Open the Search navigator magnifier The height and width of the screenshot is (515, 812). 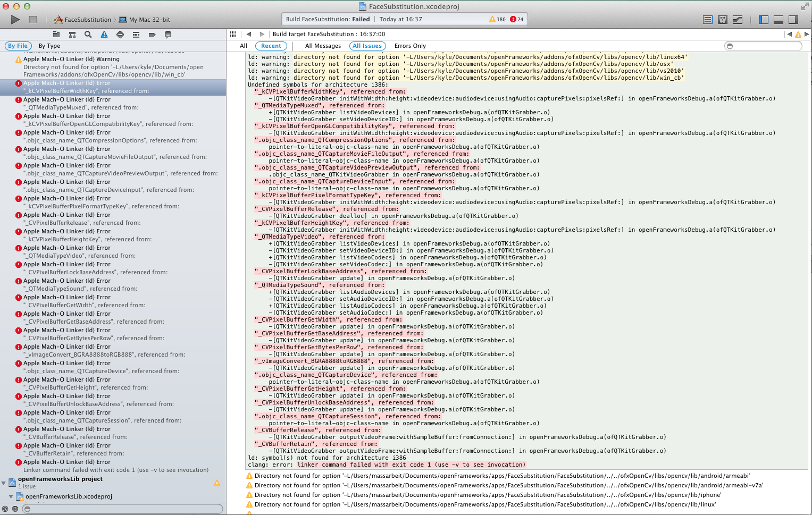[88, 35]
